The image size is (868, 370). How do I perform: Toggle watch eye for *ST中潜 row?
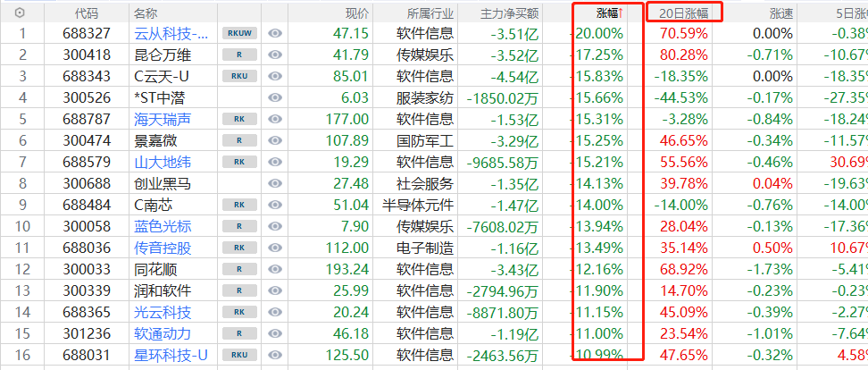coord(275,97)
